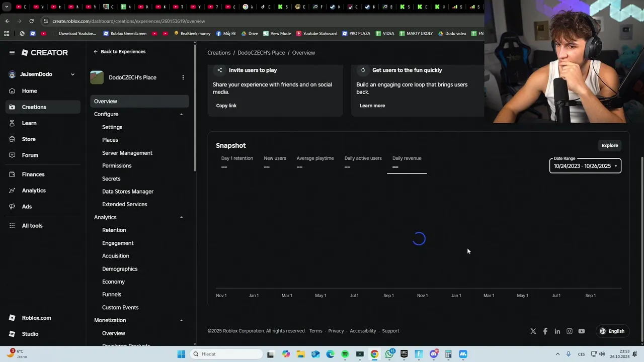Click the Creations breadcrumb link

(x=219, y=53)
